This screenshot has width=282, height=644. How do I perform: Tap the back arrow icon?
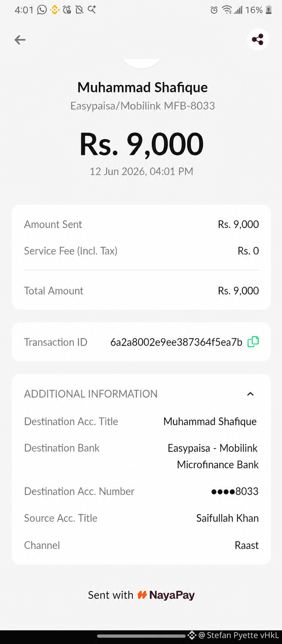(x=20, y=40)
